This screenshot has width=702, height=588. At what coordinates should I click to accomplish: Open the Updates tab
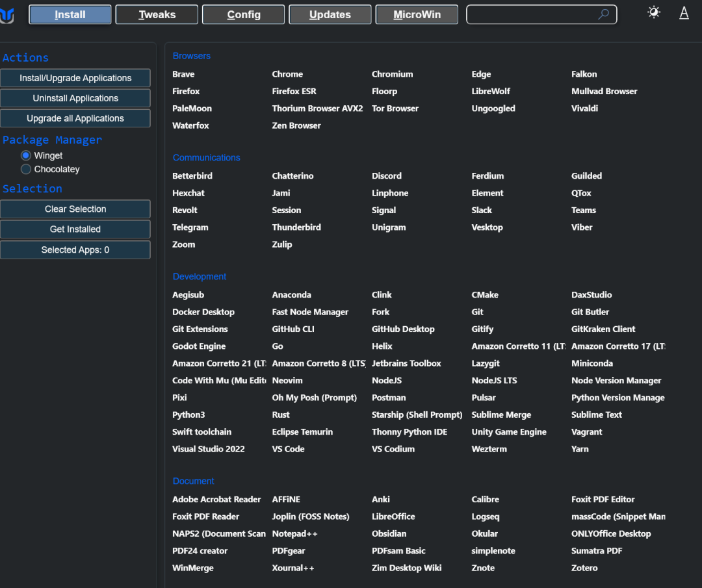pyautogui.click(x=330, y=15)
